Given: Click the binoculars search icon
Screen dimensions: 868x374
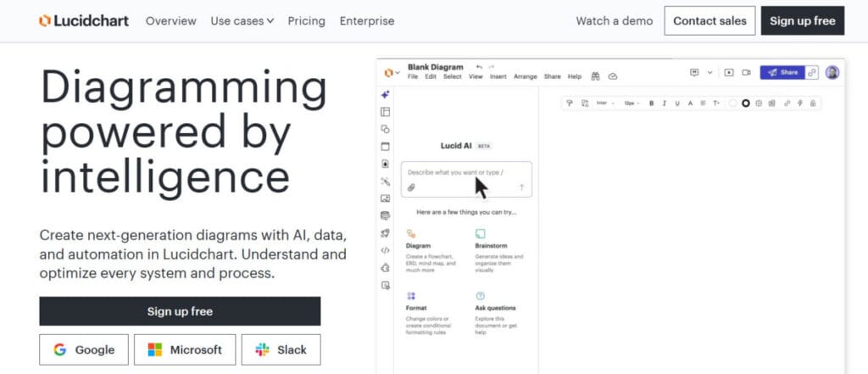Looking at the screenshot, I should pos(595,76).
